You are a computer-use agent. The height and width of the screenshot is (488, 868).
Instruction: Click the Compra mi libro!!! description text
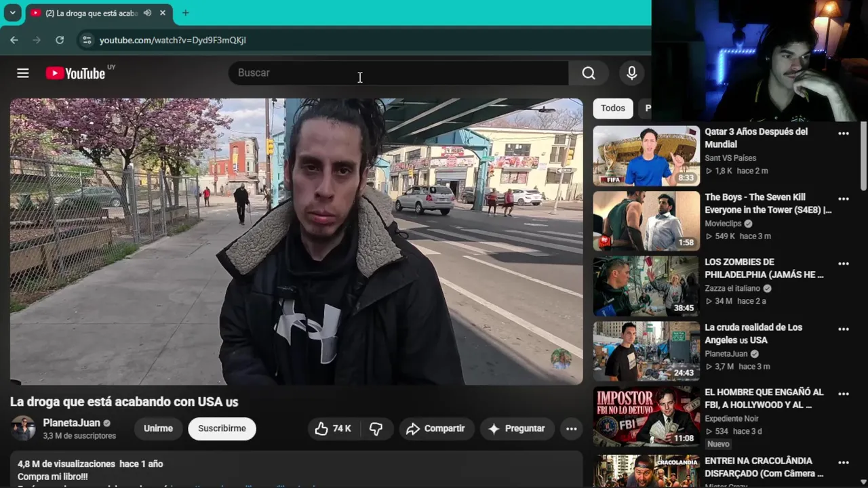coord(53,477)
